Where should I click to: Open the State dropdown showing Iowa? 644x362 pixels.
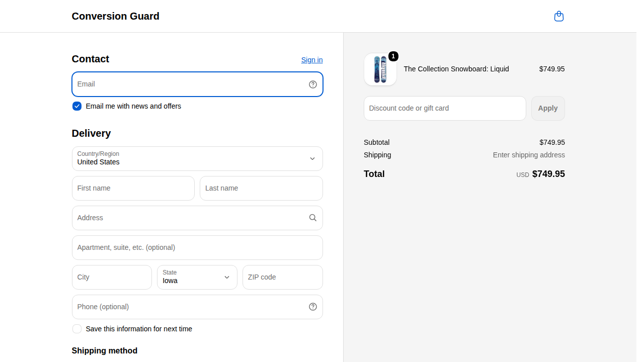pyautogui.click(x=197, y=278)
